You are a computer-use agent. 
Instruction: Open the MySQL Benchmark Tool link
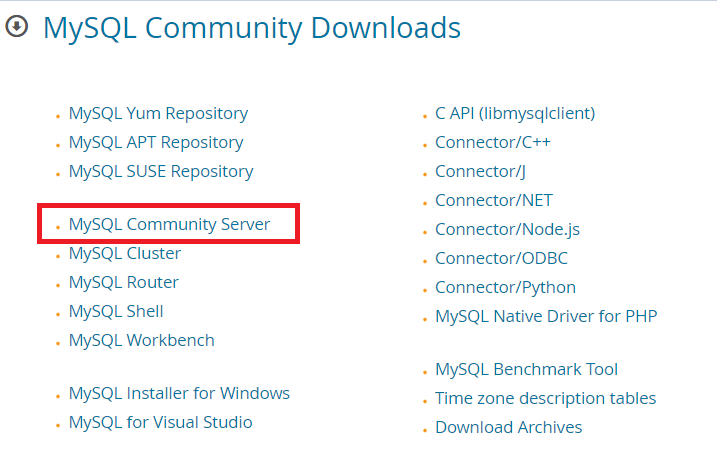click(526, 369)
